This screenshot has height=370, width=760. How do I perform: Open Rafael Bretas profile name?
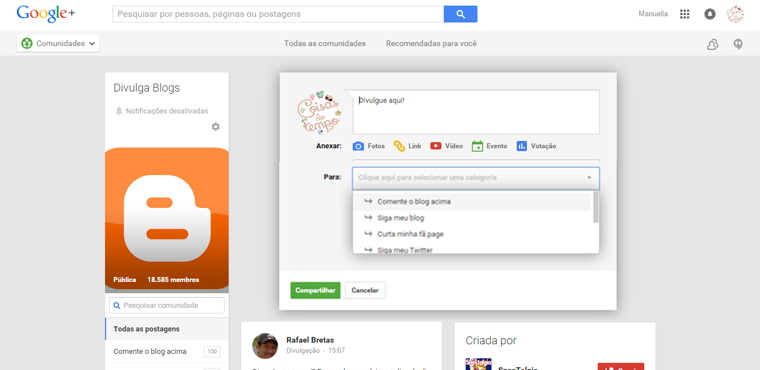(x=310, y=340)
